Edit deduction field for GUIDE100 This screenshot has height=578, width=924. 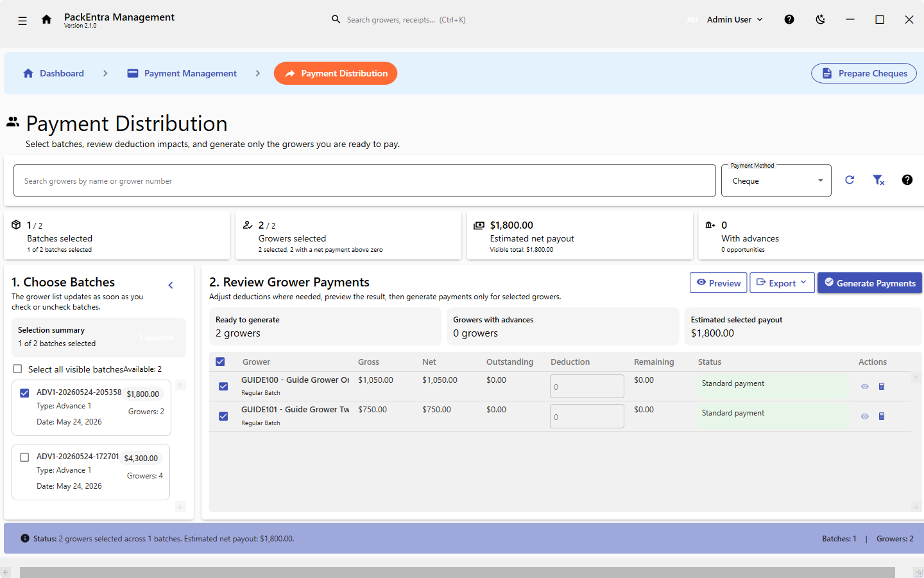pyautogui.click(x=587, y=387)
